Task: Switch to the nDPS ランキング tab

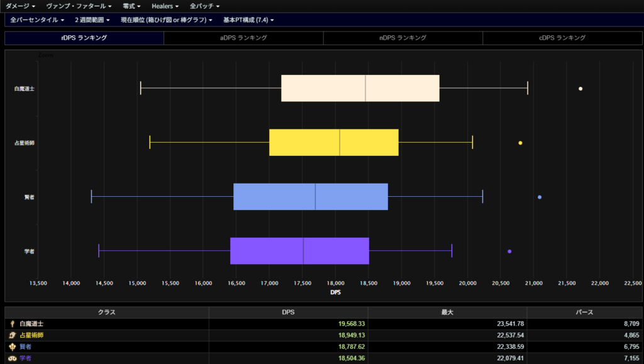Action: click(x=402, y=38)
